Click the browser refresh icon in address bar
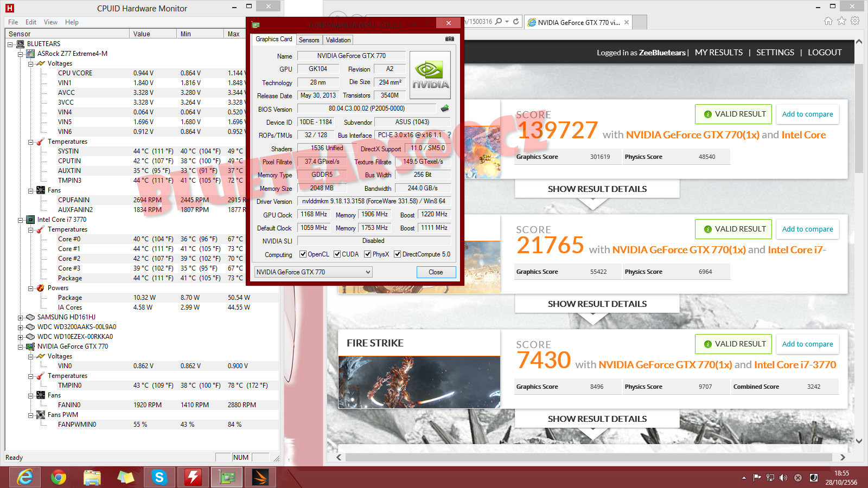This screenshot has height=488, width=868. [x=516, y=22]
